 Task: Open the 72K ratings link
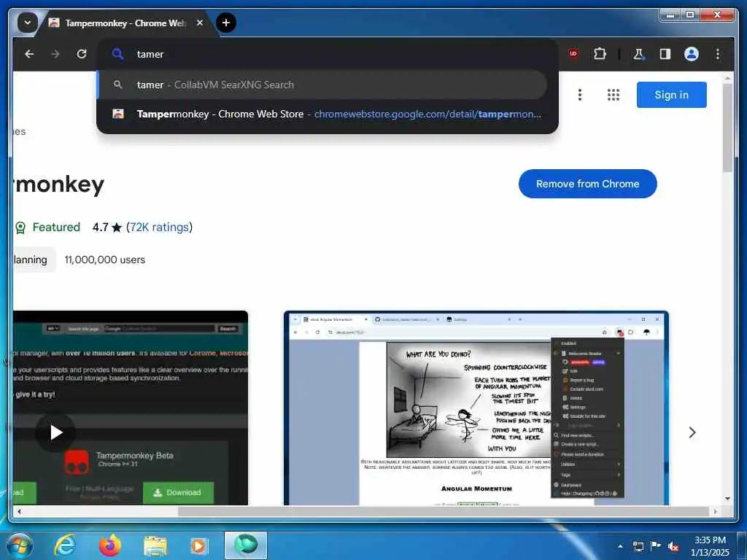click(160, 227)
